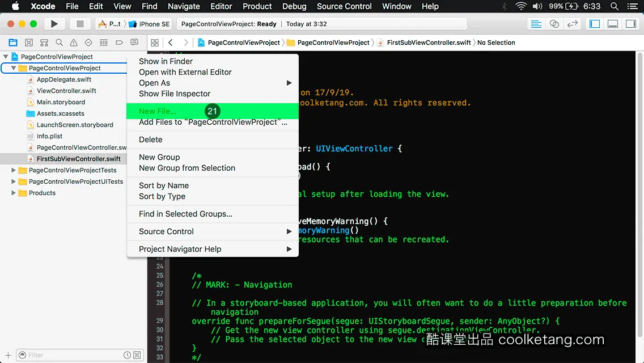Screen dimensions: 644x363
Task: Select New File… in context menu
Action: (213, 111)
